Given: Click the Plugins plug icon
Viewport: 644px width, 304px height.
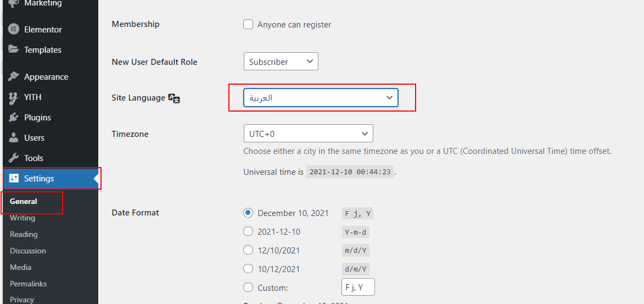Looking at the screenshot, I should click(x=14, y=118).
